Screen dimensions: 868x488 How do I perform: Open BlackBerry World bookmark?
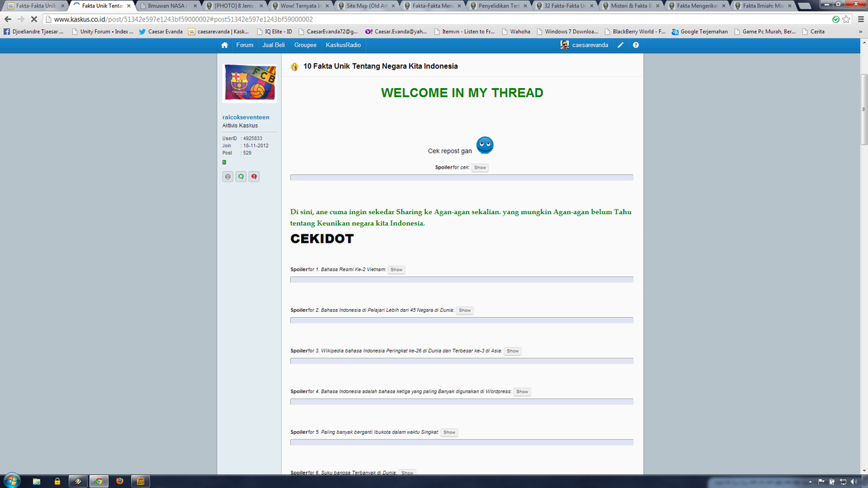[x=634, y=31]
